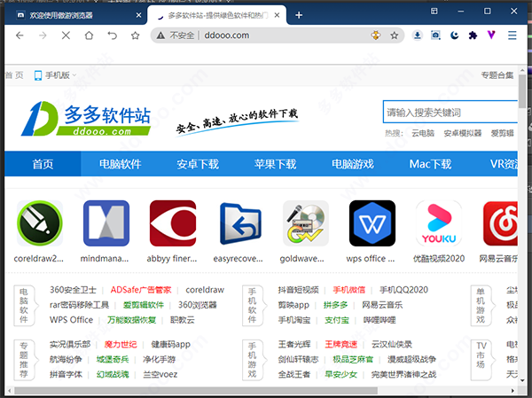
Task: Click the horizontal scrollbar thumb
Action: 195,391
